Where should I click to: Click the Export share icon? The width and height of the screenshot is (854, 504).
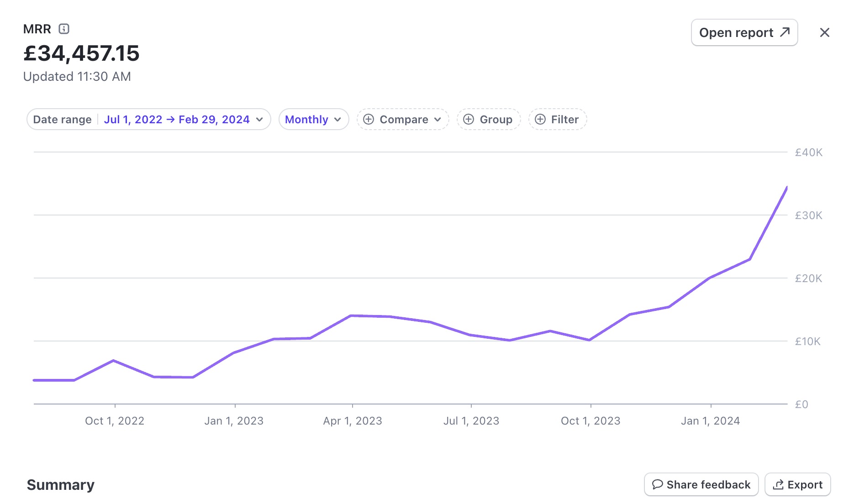point(778,484)
